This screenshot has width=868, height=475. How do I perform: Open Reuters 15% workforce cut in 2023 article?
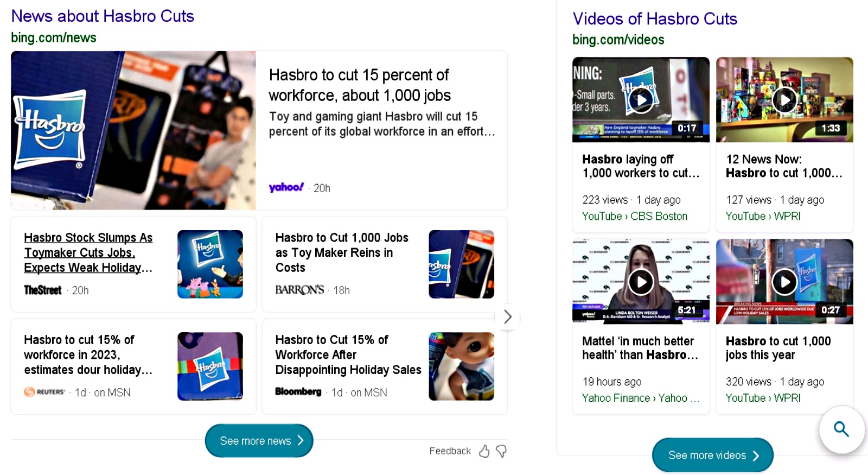click(x=88, y=354)
